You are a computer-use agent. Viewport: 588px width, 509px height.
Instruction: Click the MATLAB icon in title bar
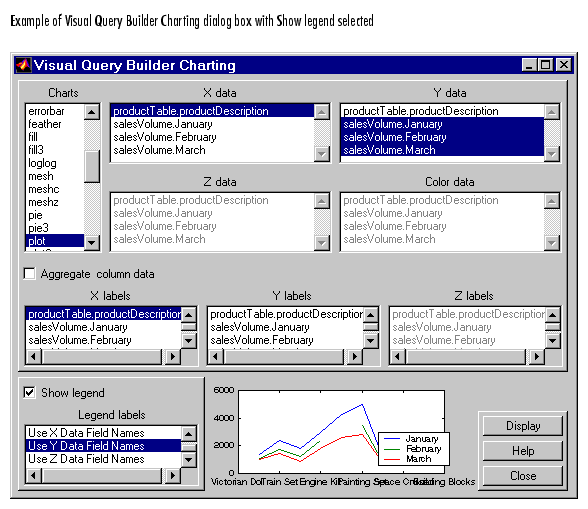(x=23, y=65)
